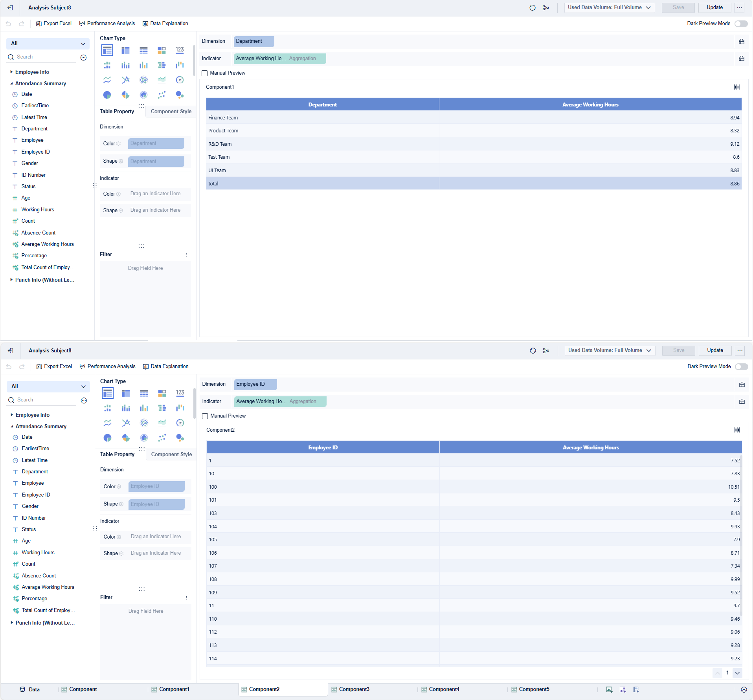Click the more options (...) button in the Component2 window header
This screenshot has width=753, height=700.
point(740,350)
